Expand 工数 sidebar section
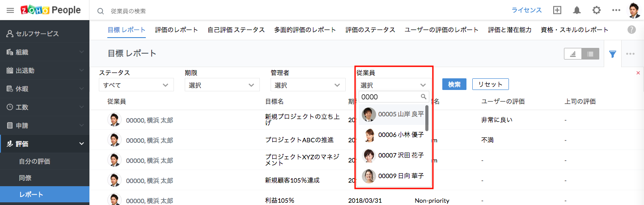The width and height of the screenshot is (644, 205). click(x=45, y=107)
